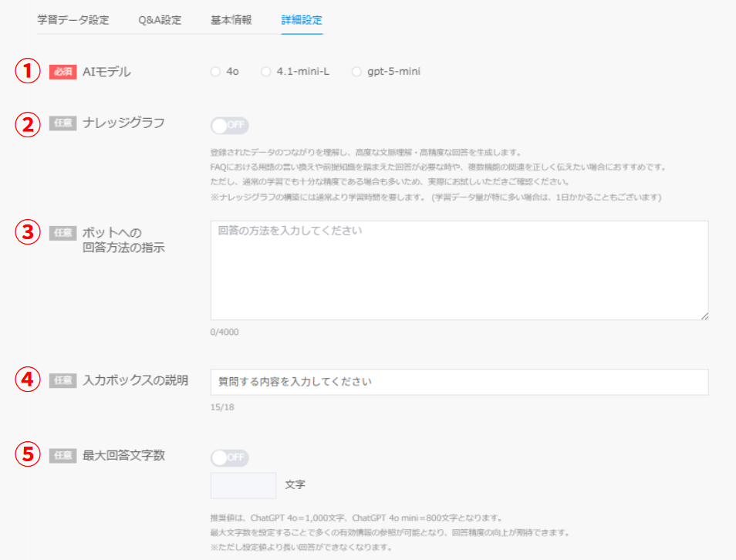
Task: Click the circled number 5 beside 最大回答文字数
Action: (27, 455)
